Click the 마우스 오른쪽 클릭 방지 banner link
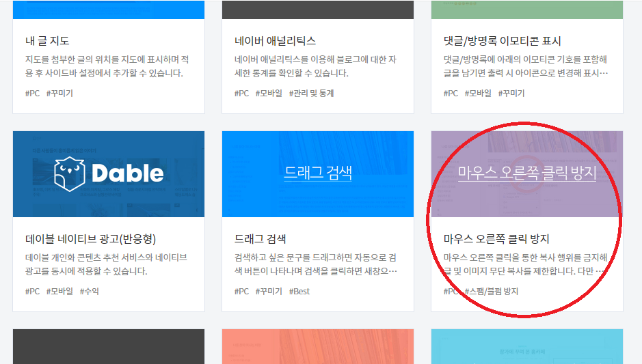Image resolution: width=642 pixels, height=364 pixels. tap(527, 173)
